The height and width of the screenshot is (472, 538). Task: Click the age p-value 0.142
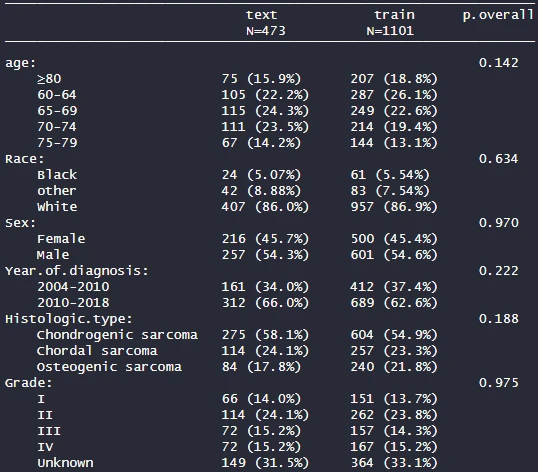(499, 63)
